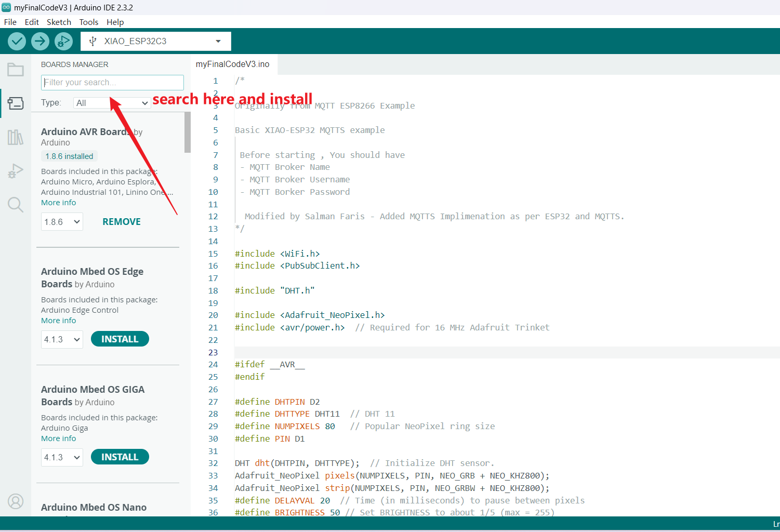
Task: Select the Boards Manager sidebar icon
Action: tap(16, 103)
